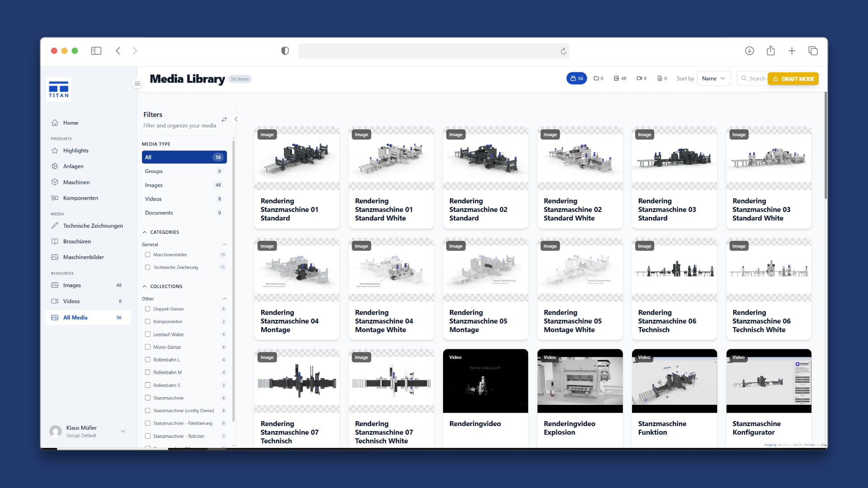
Task: Click the browser downloads icon
Action: coord(749,51)
